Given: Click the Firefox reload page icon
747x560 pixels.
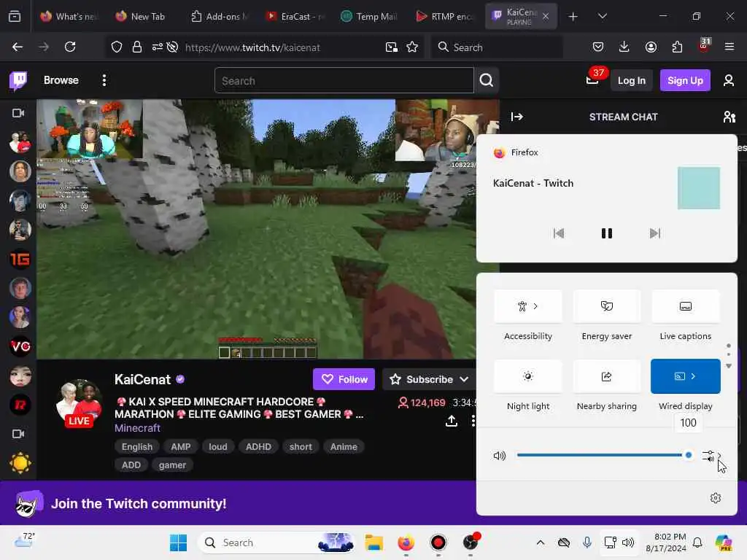Looking at the screenshot, I should point(71,47).
